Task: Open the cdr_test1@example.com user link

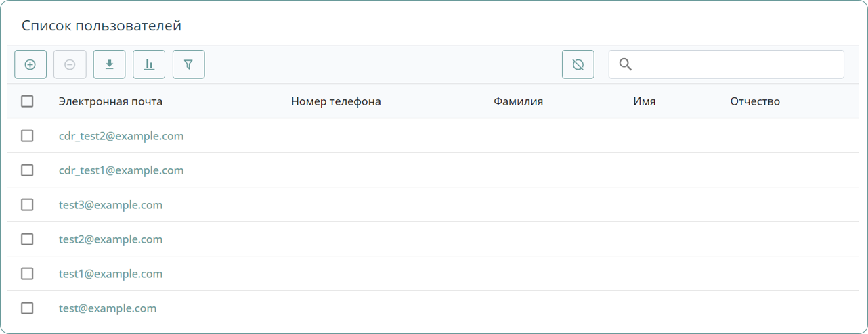Action: click(121, 170)
